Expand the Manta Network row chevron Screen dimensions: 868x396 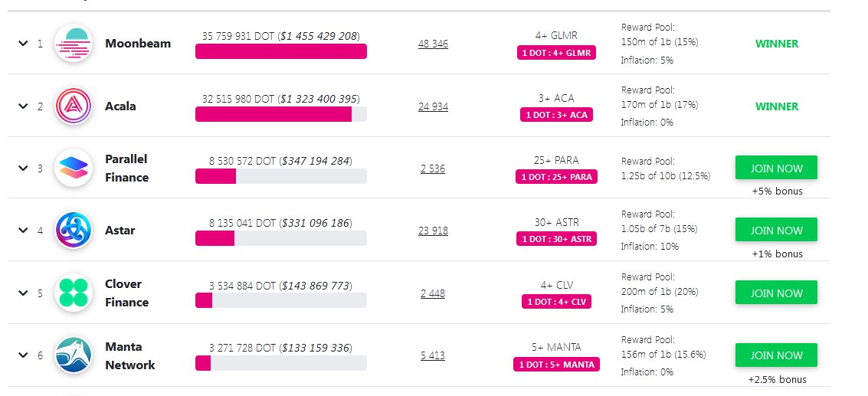coord(23,355)
